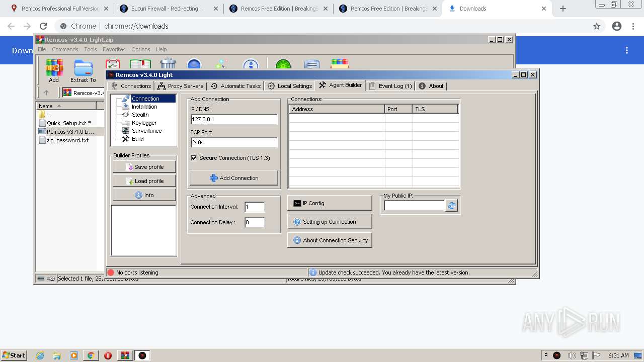Select Keylogger in builder tree
Viewport: 644px width, 362px height.
(144, 123)
